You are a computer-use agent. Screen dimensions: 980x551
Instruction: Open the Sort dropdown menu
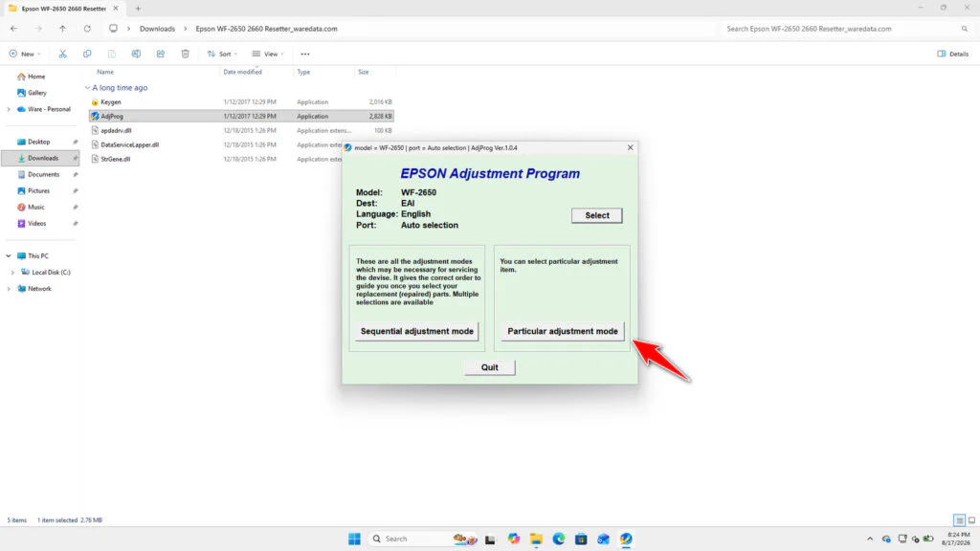coord(222,54)
